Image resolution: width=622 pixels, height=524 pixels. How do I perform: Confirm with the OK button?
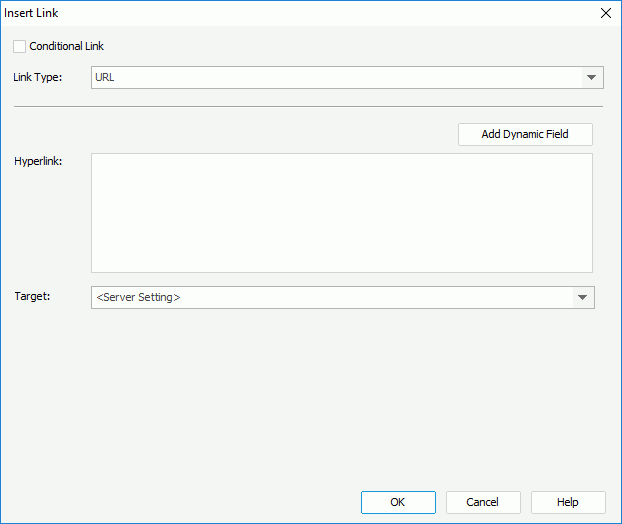tap(398, 502)
